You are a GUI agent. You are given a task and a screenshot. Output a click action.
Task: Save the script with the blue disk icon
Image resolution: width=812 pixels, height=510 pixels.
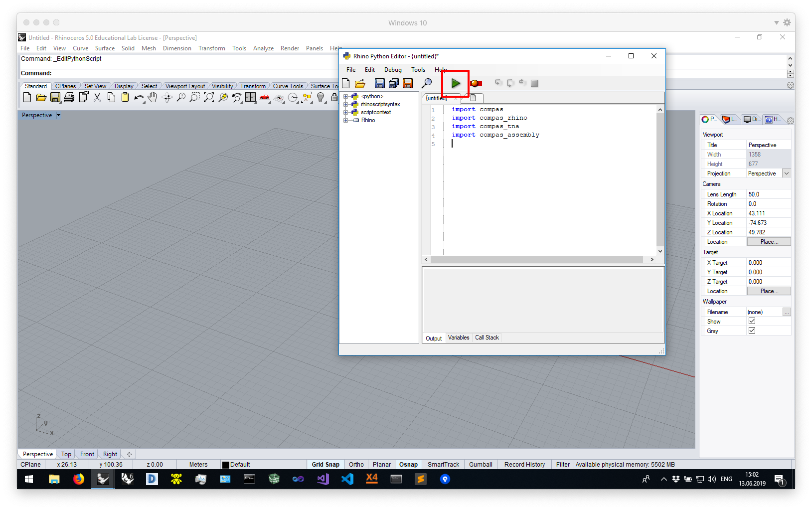click(x=380, y=83)
